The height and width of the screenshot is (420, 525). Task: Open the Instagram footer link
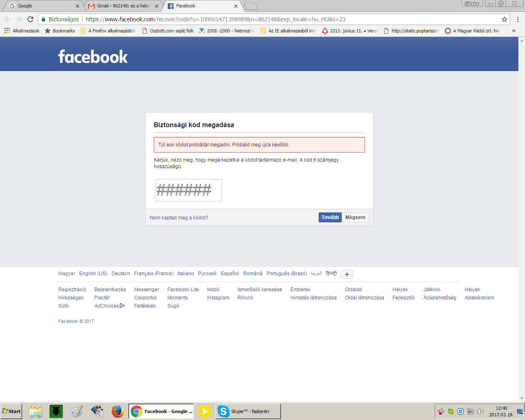[x=218, y=298]
